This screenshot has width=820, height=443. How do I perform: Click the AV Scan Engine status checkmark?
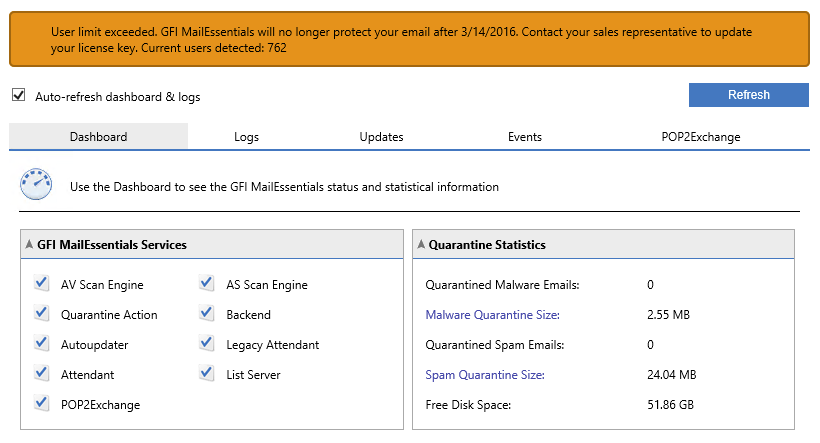tap(42, 284)
